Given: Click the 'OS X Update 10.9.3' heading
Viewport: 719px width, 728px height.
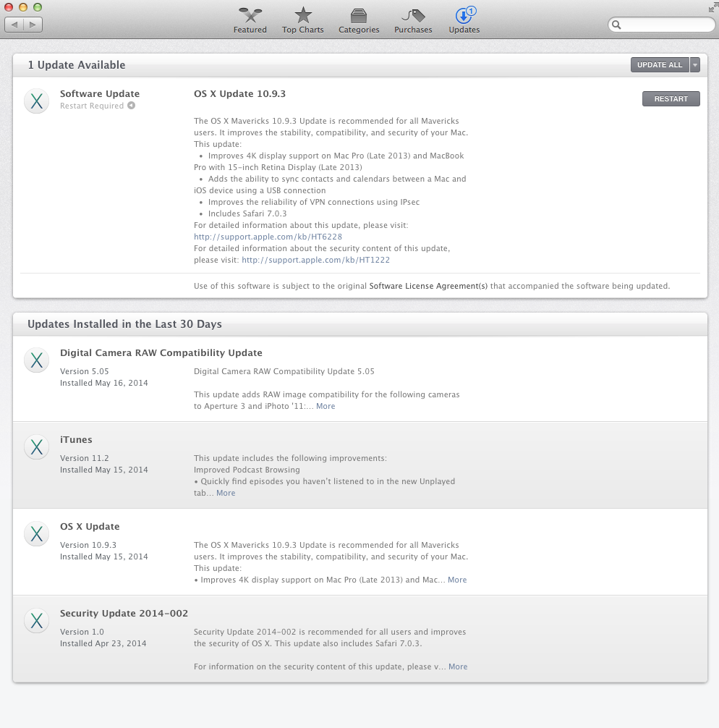Looking at the screenshot, I should click(x=239, y=94).
